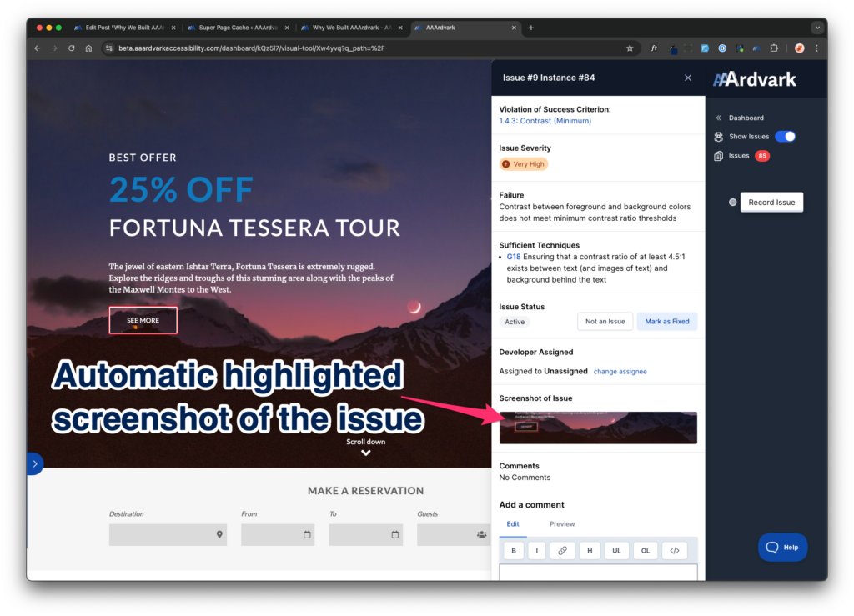854x616 pixels.
Task: Click the Mark as Fixed button
Action: click(x=666, y=322)
